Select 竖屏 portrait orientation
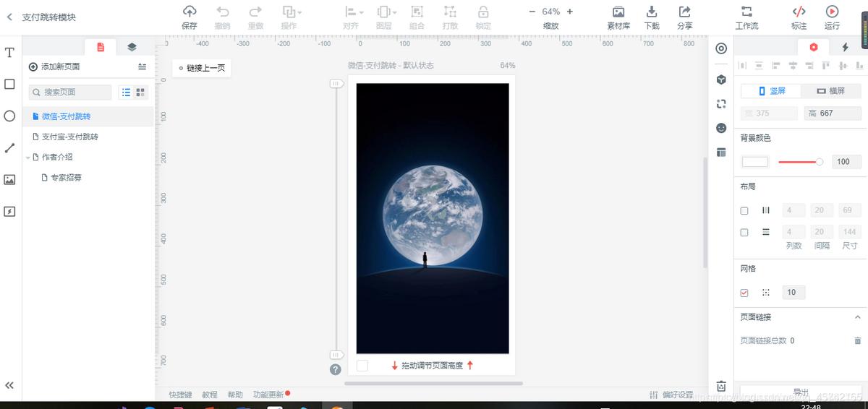The width and height of the screenshot is (868, 409). pos(771,91)
